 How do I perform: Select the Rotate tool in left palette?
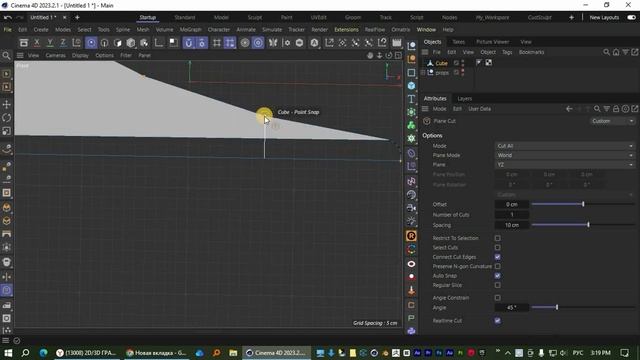click(7, 118)
